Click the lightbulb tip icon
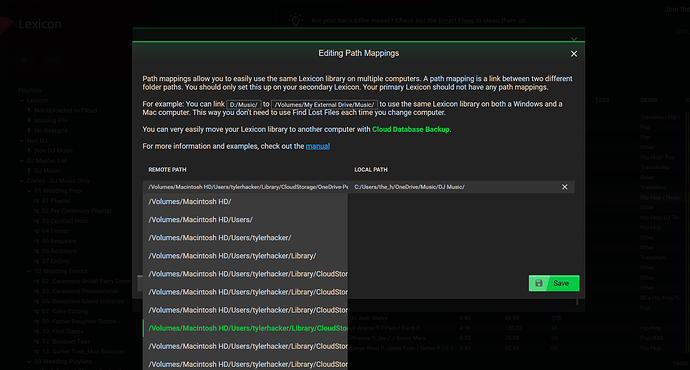 click(x=295, y=20)
